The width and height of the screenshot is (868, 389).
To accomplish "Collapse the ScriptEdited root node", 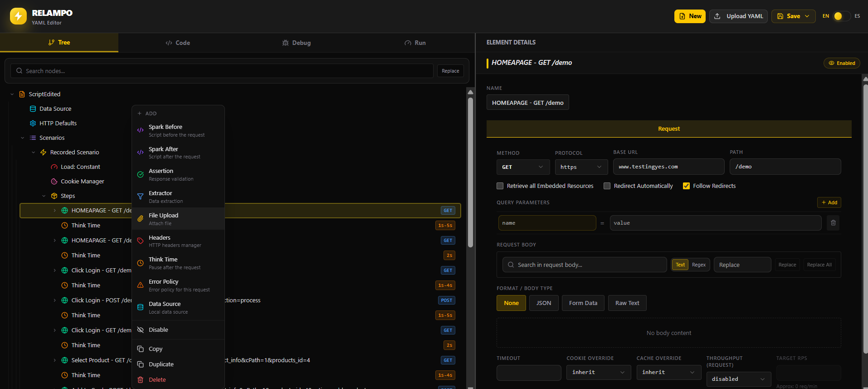I will click(x=12, y=94).
